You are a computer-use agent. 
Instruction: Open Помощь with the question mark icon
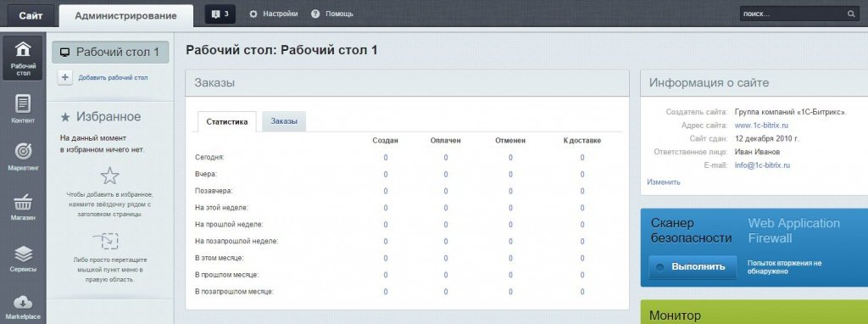pos(332,14)
